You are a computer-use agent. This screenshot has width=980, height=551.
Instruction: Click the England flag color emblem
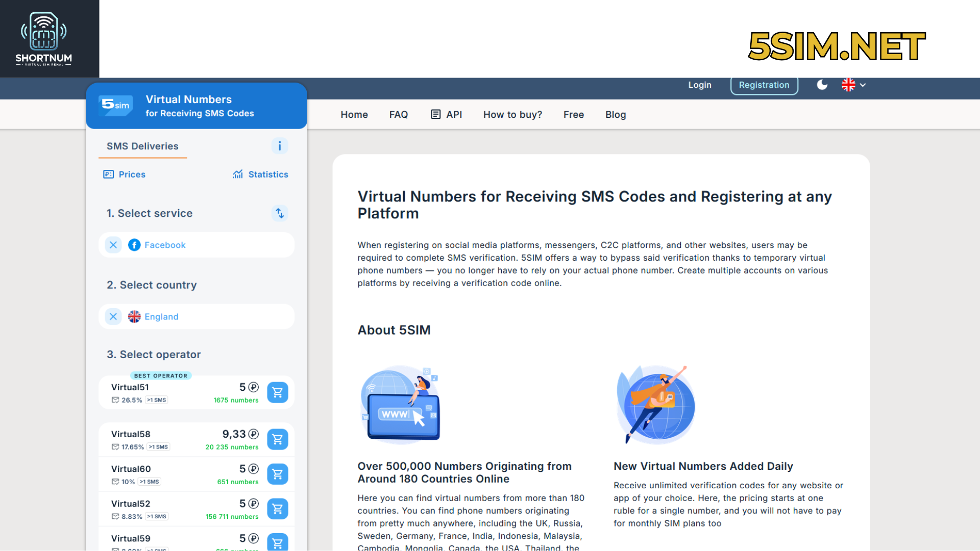[x=134, y=316]
